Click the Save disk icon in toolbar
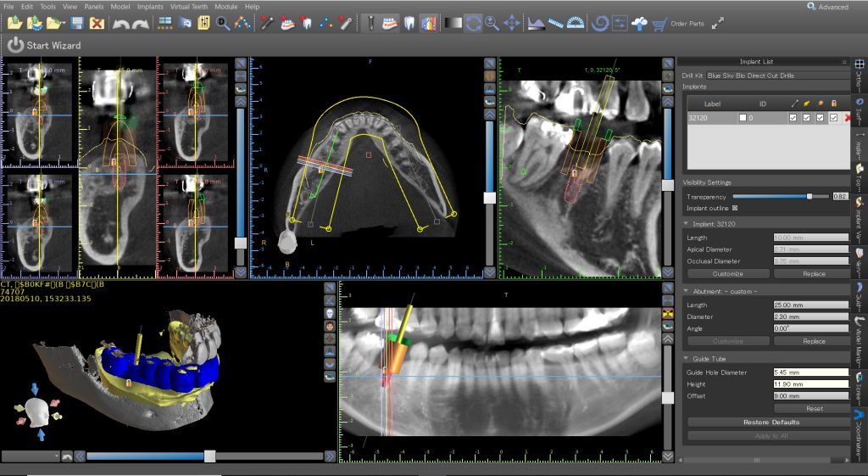This screenshot has width=868, height=476. click(77, 24)
